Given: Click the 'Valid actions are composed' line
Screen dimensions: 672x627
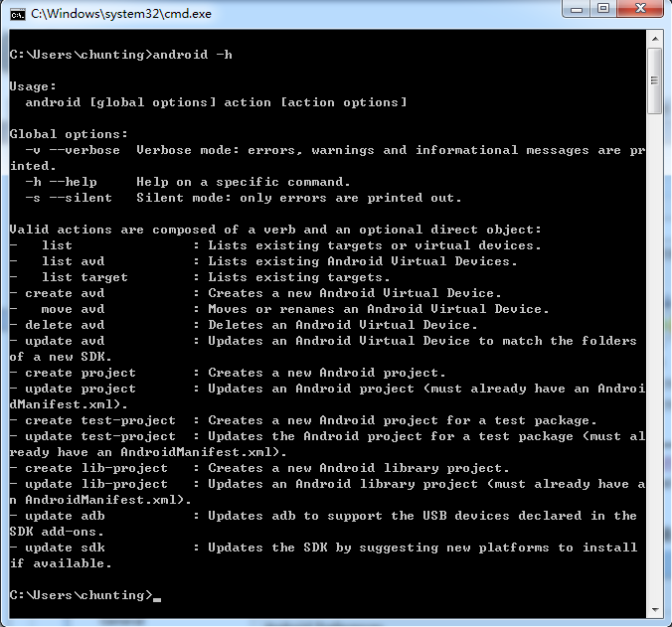Looking at the screenshot, I should point(275,230).
